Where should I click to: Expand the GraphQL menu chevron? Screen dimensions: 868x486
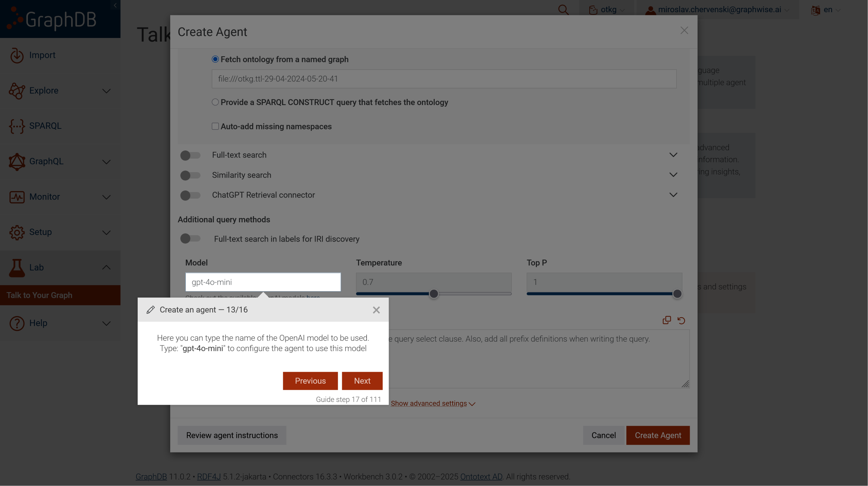coord(106,162)
